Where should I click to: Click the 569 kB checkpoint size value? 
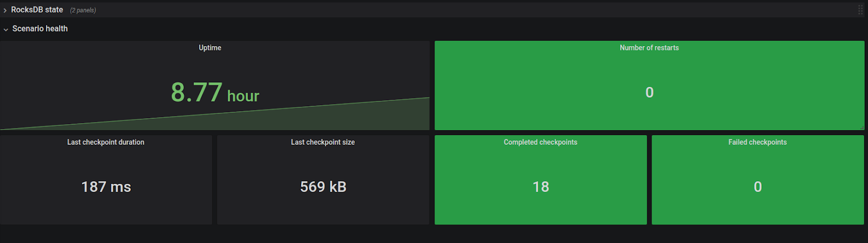(323, 187)
